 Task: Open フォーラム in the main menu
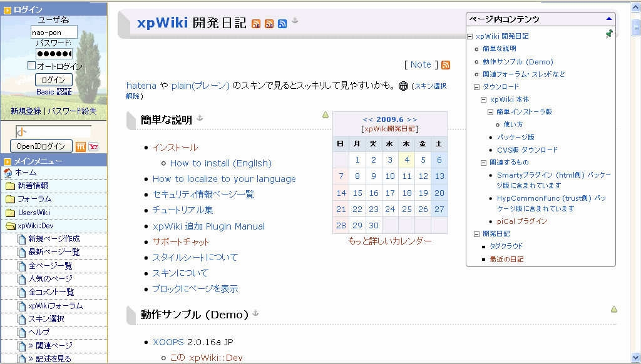coord(34,199)
